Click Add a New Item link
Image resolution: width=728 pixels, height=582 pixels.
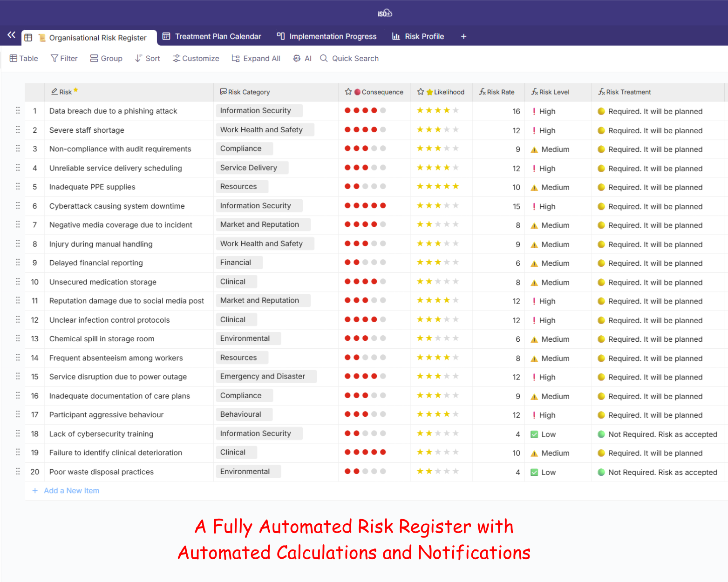[71, 491]
